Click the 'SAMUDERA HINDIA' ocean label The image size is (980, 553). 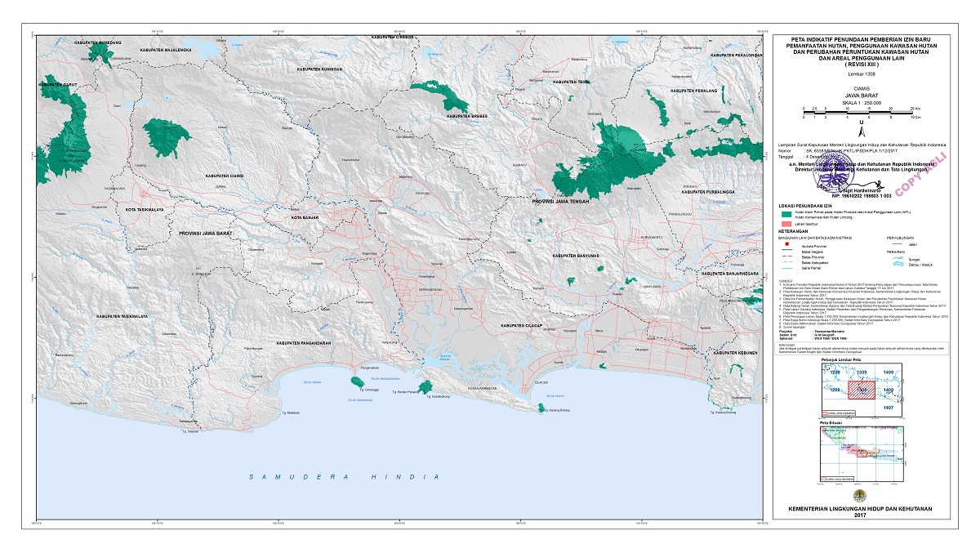pos(344,477)
